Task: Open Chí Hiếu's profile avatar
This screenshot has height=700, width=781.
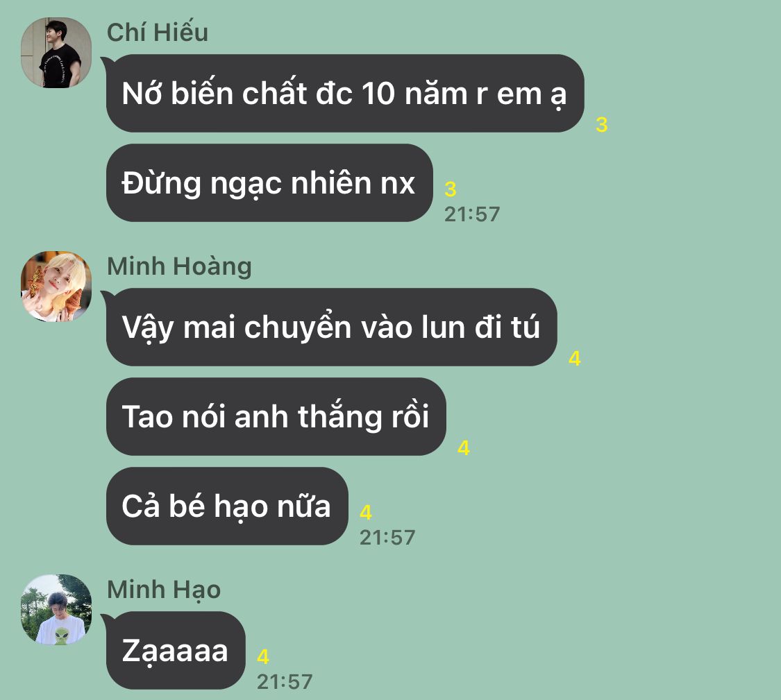Action: click(56, 53)
